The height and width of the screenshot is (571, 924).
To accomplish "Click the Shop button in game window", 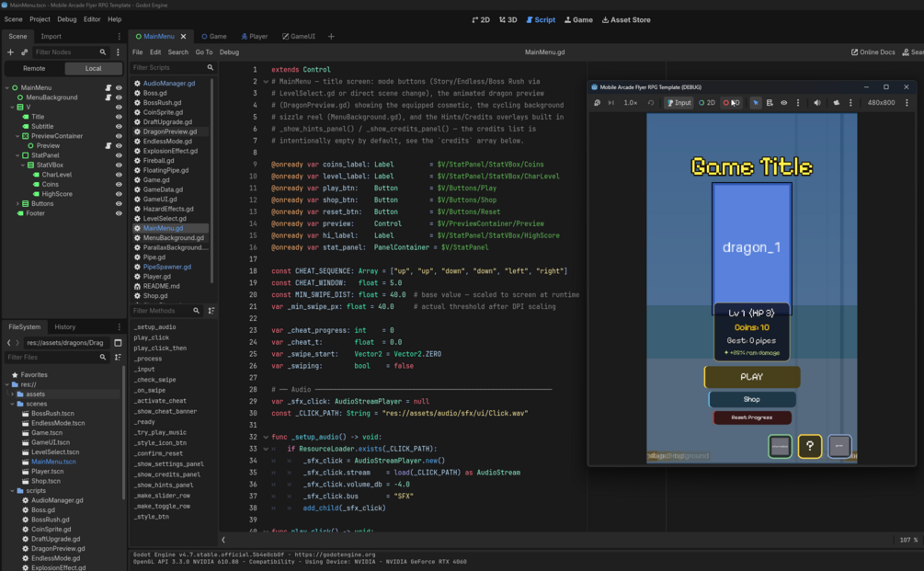I will 752,399.
